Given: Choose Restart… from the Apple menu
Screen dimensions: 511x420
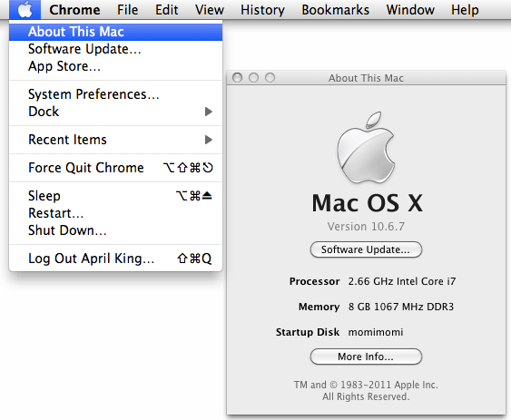Looking at the screenshot, I should click(x=115, y=213).
